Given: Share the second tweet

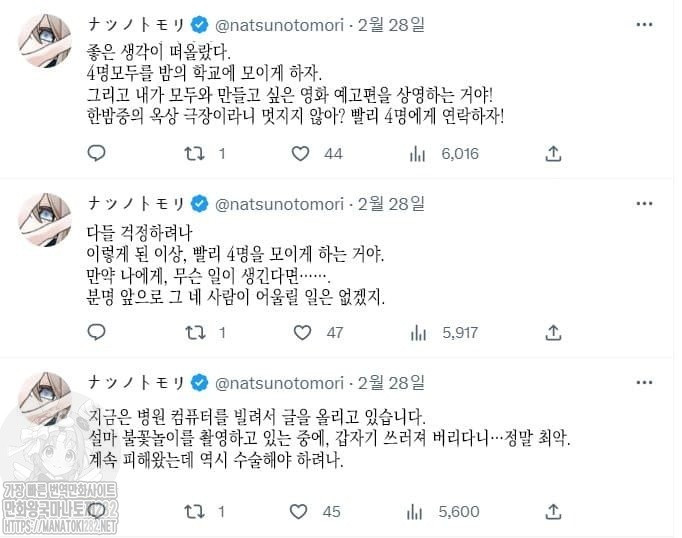Looking at the screenshot, I should tap(552, 331).
